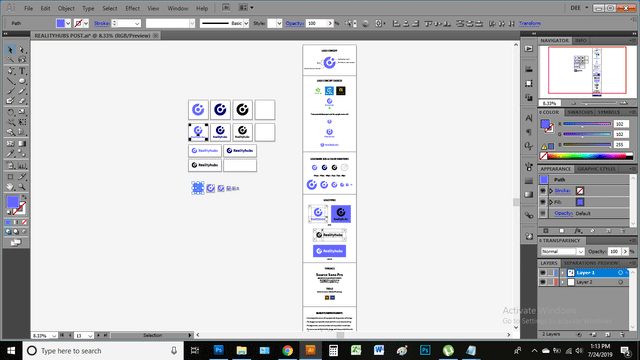The width and height of the screenshot is (640, 360).
Task: Toggle visibility of Layer 2
Action: (543, 282)
